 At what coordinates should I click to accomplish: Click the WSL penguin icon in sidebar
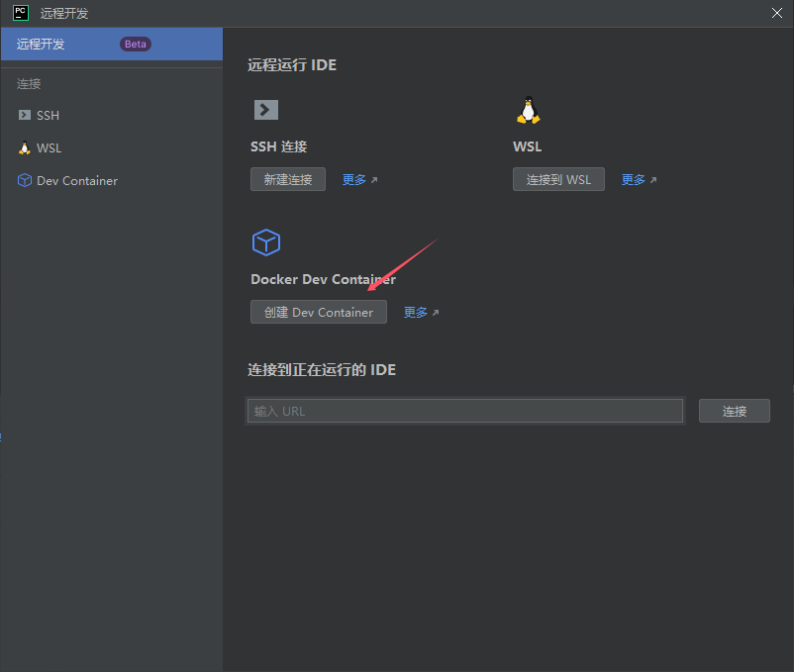click(25, 147)
